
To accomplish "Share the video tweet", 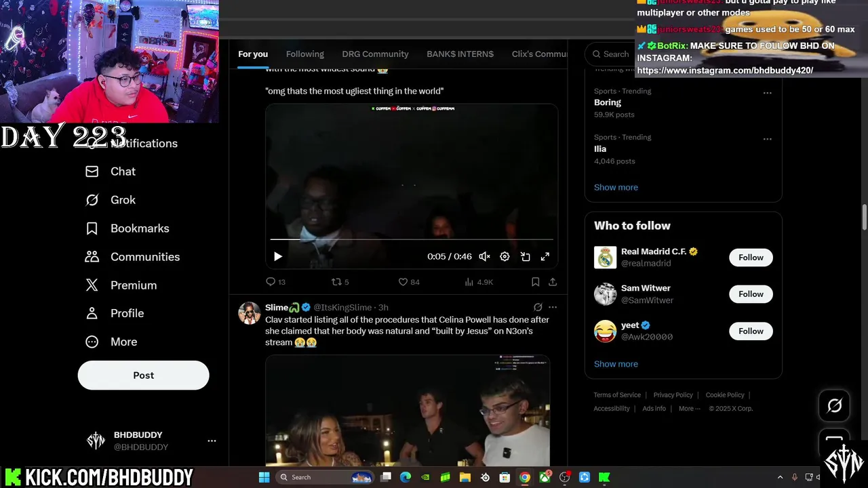I will tap(553, 282).
